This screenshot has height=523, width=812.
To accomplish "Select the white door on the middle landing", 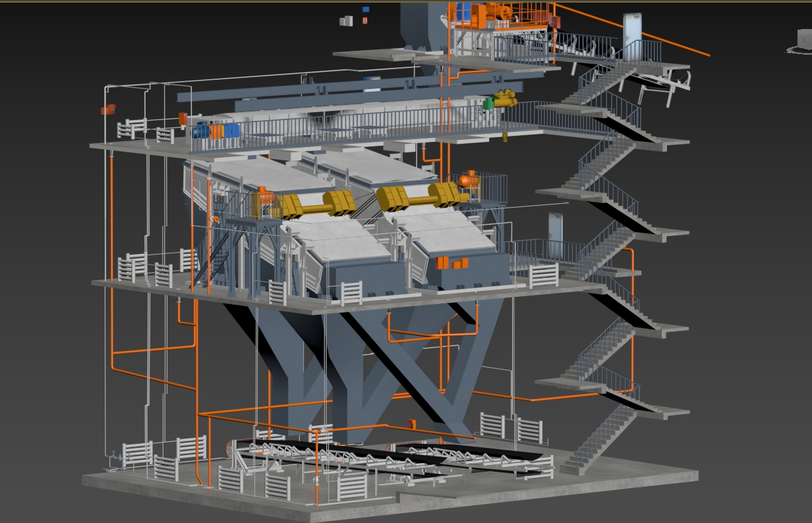I will 555,235.
